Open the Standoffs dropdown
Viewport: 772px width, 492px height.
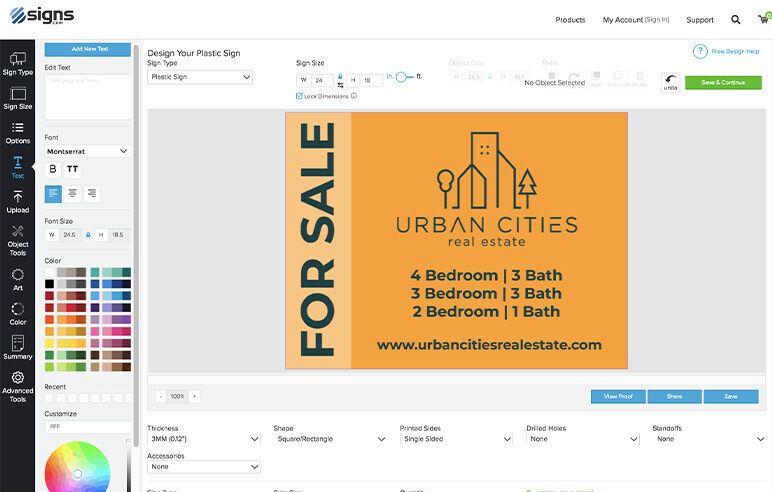(709, 439)
